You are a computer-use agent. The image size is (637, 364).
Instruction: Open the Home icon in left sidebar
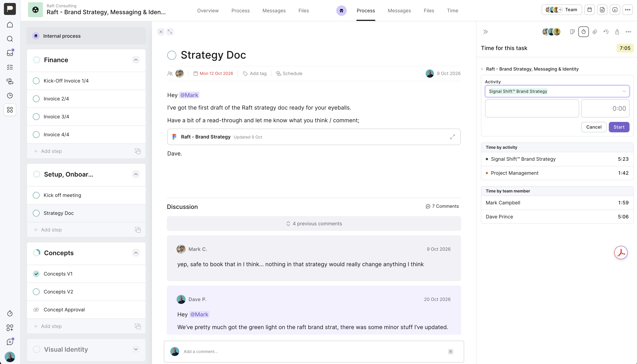click(10, 24)
